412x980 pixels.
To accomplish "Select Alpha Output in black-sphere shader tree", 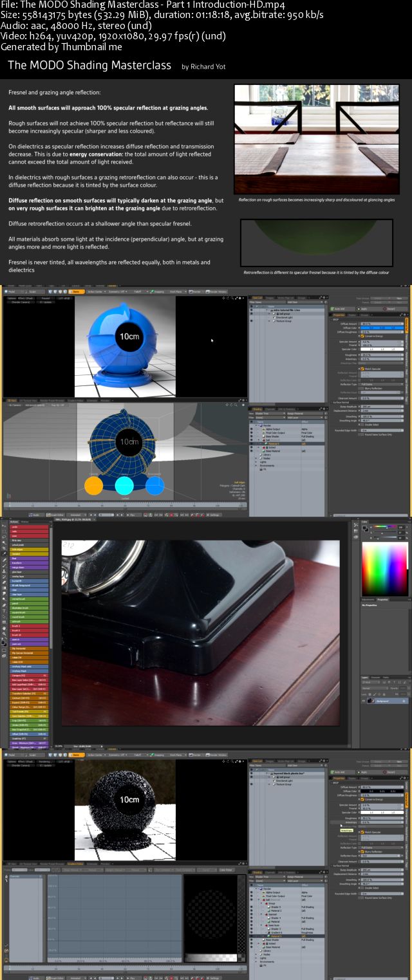I will pyautogui.click(x=273, y=892).
